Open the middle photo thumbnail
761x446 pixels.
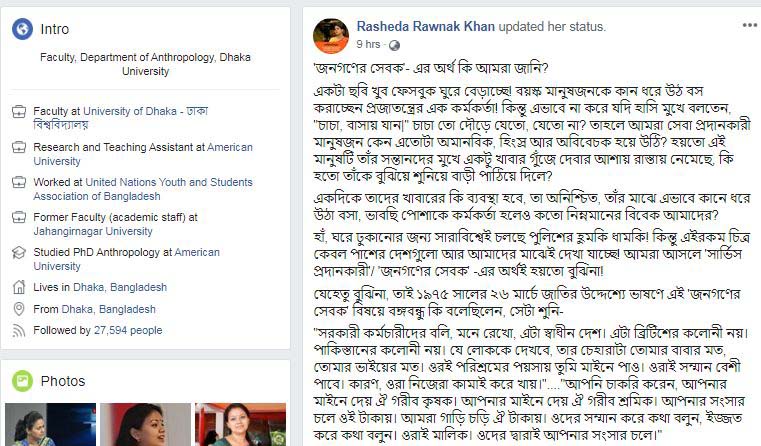pos(146,424)
